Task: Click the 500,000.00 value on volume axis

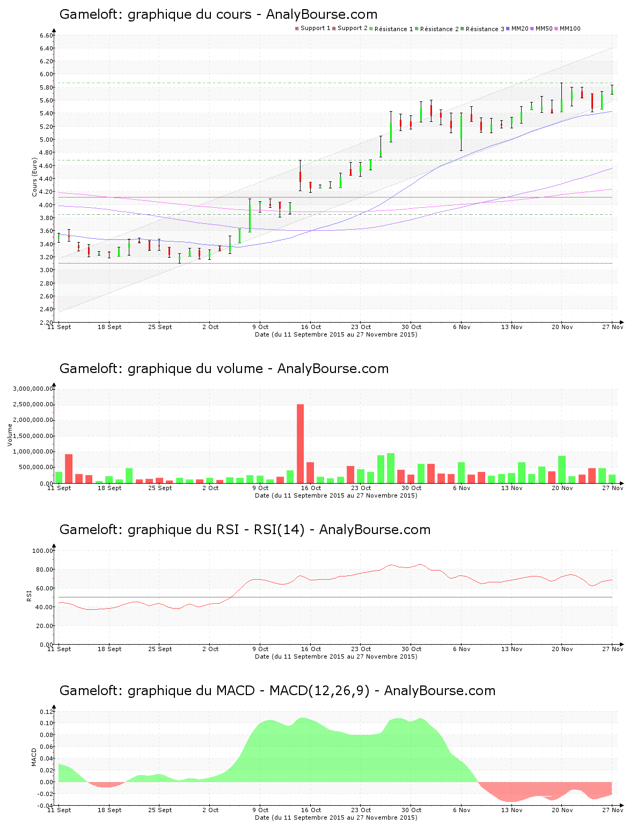Action: [35, 468]
